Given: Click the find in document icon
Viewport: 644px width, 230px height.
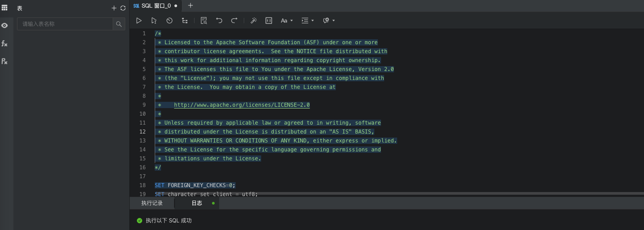Looking at the screenshot, I should tap(204, 21).
